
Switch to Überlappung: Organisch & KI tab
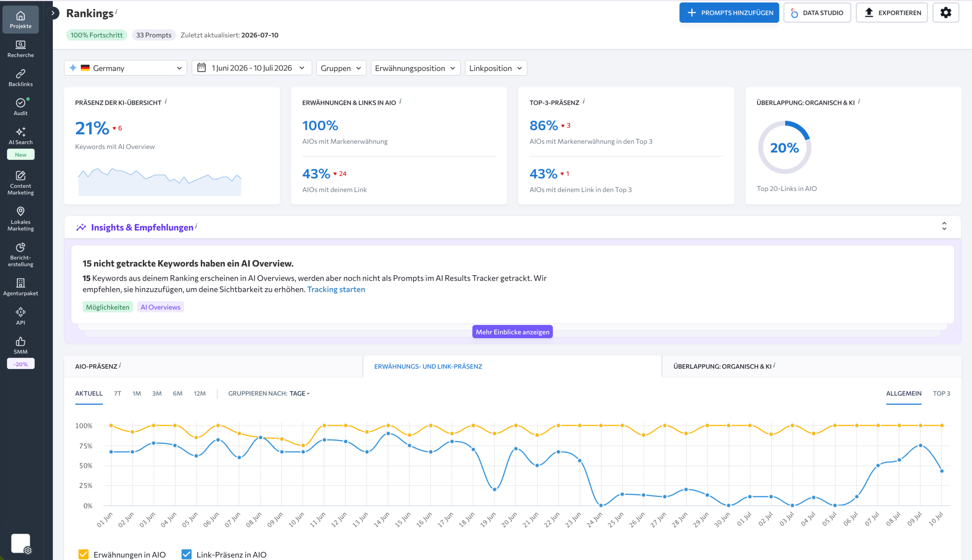812,366
